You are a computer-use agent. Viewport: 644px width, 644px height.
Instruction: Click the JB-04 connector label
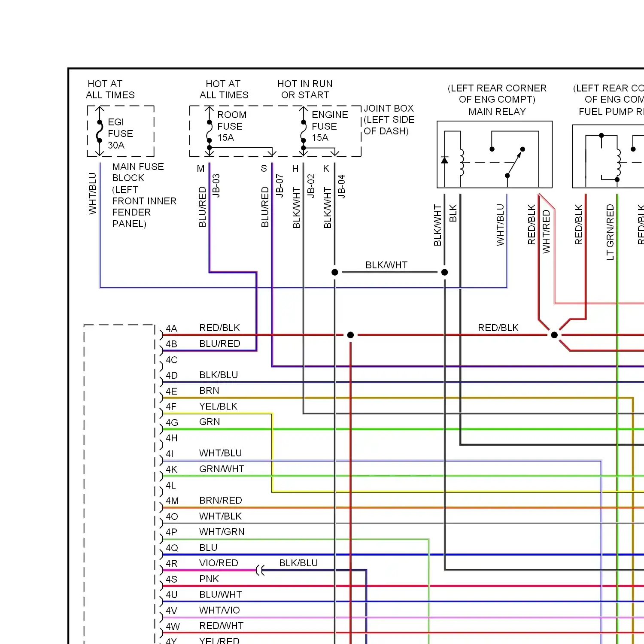click(341, 186)
